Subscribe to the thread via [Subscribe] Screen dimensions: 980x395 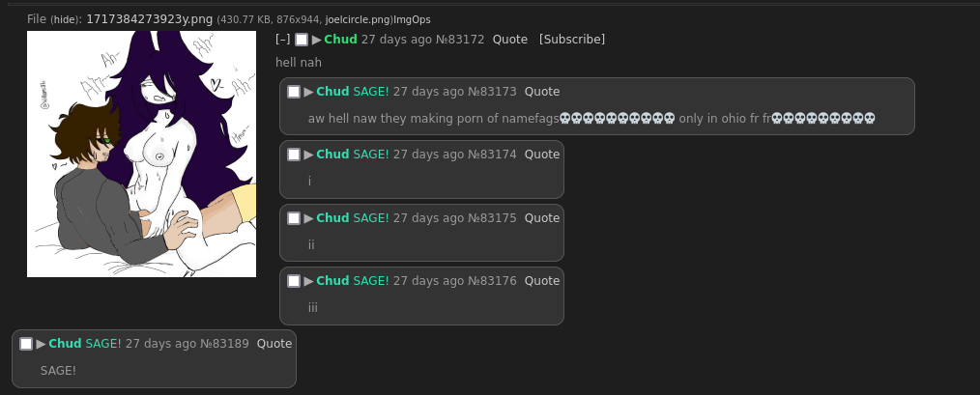(x=572, y=40)
